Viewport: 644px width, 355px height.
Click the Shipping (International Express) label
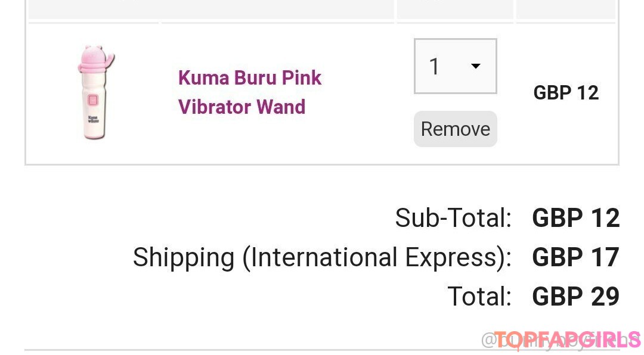coord(322,257)
